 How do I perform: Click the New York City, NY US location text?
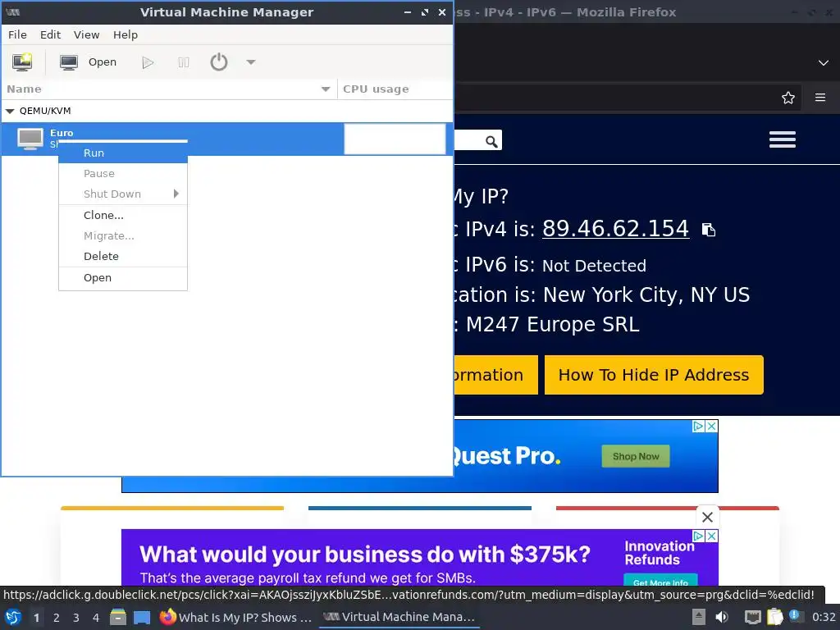(x=646, y=294)
